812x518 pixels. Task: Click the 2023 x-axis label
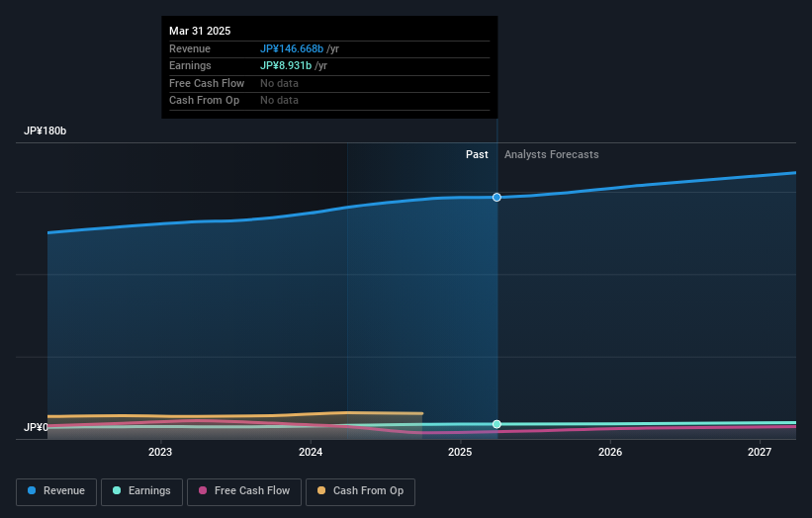pyautogui.click(x=160, y=452)
